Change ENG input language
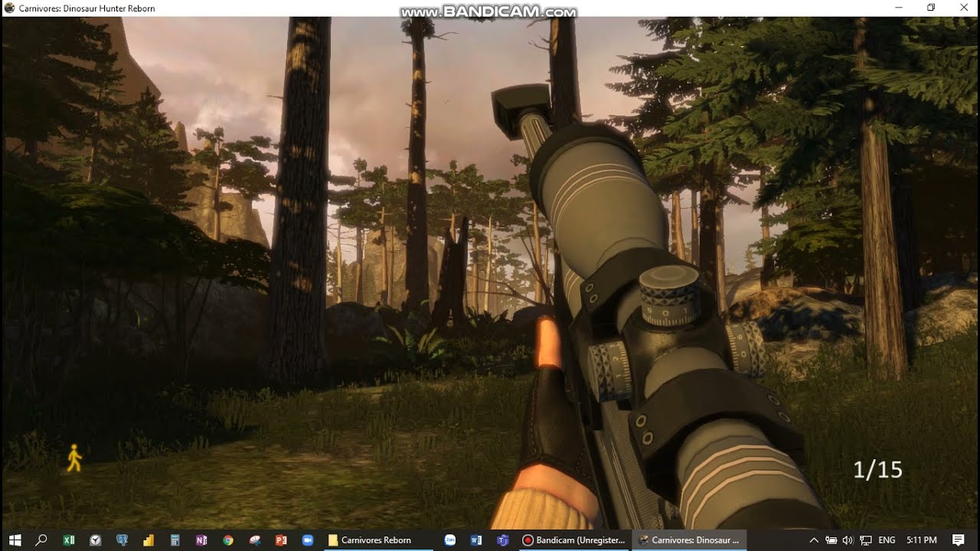 [887, 540]
